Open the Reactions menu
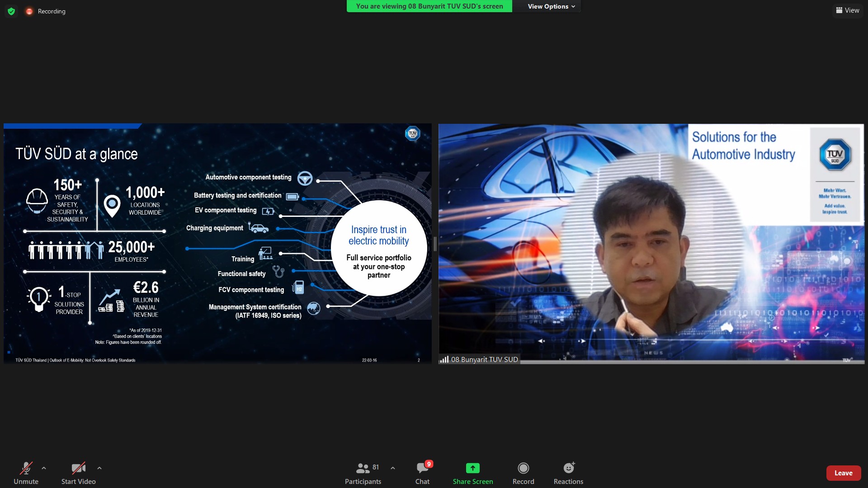 569,473
